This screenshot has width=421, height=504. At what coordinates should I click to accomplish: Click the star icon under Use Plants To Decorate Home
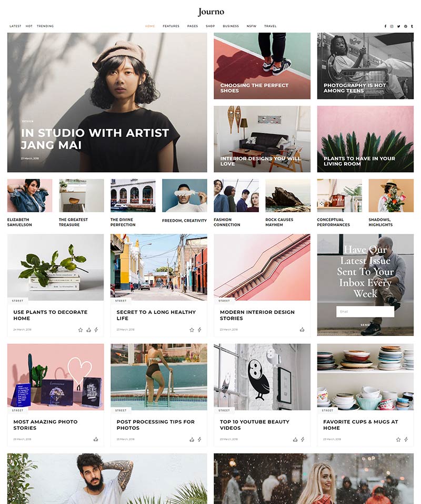coord(81,330)
